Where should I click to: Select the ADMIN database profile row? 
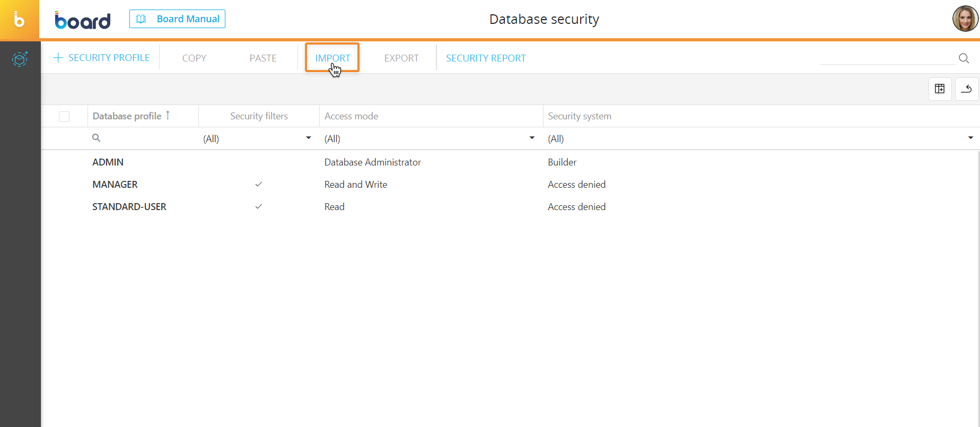[108, 162]
